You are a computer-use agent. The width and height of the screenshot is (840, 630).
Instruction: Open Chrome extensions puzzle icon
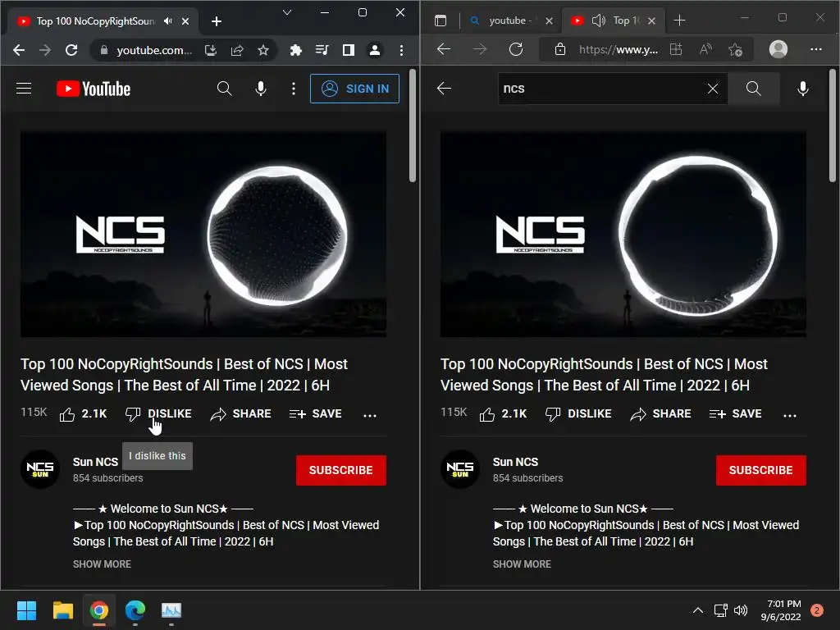click(x=295, y=50)
